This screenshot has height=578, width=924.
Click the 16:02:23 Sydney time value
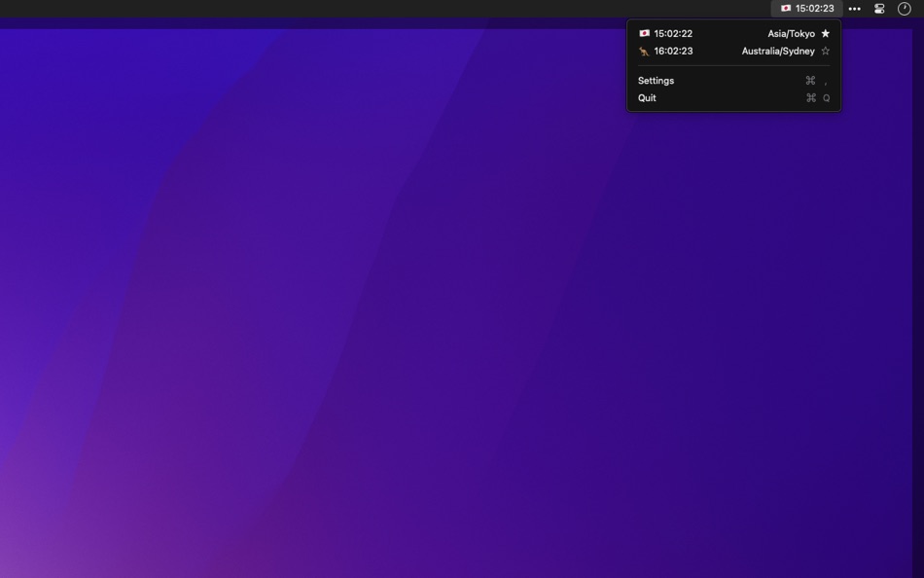click(x=673, y=51)
